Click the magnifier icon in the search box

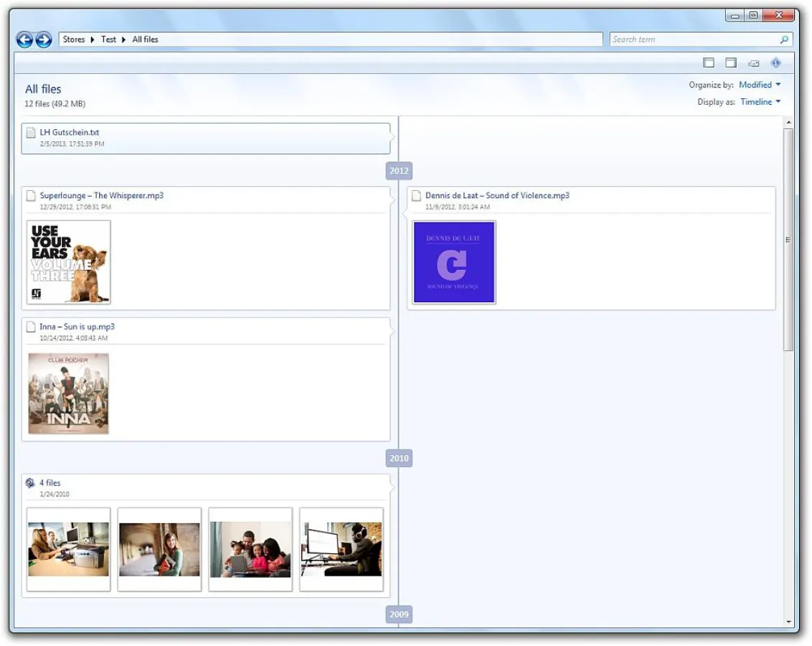tap(784, 39)
